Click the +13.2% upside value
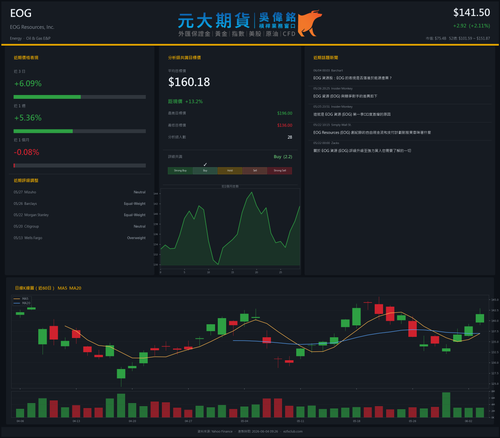The width and height of the screenshot is (500, 438). [x=194, y=101]
